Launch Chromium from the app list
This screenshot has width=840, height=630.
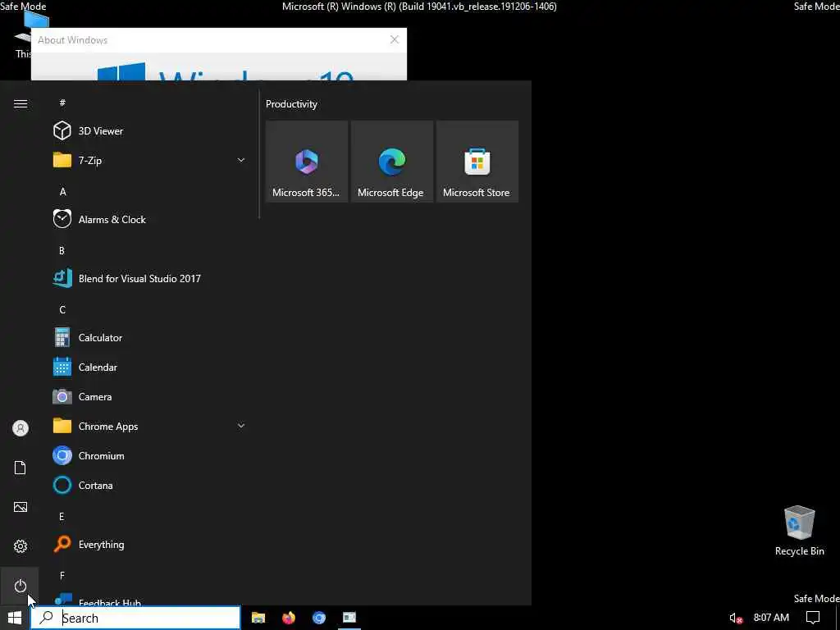pyautogui.click(x=150, y=455)
